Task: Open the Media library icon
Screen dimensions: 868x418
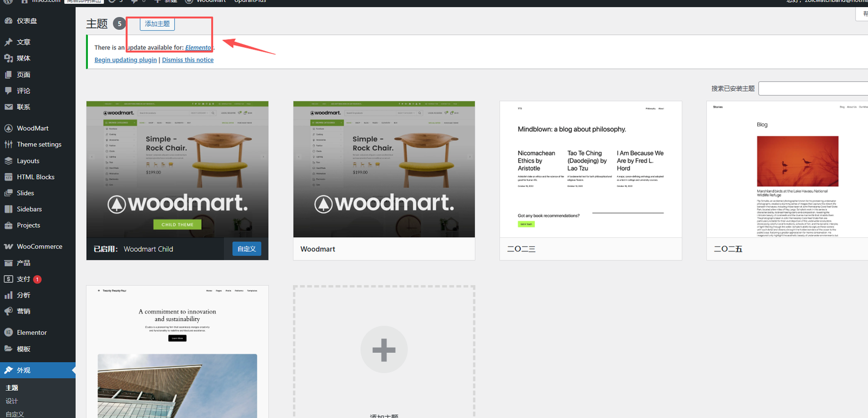Action: click(9, 58)
